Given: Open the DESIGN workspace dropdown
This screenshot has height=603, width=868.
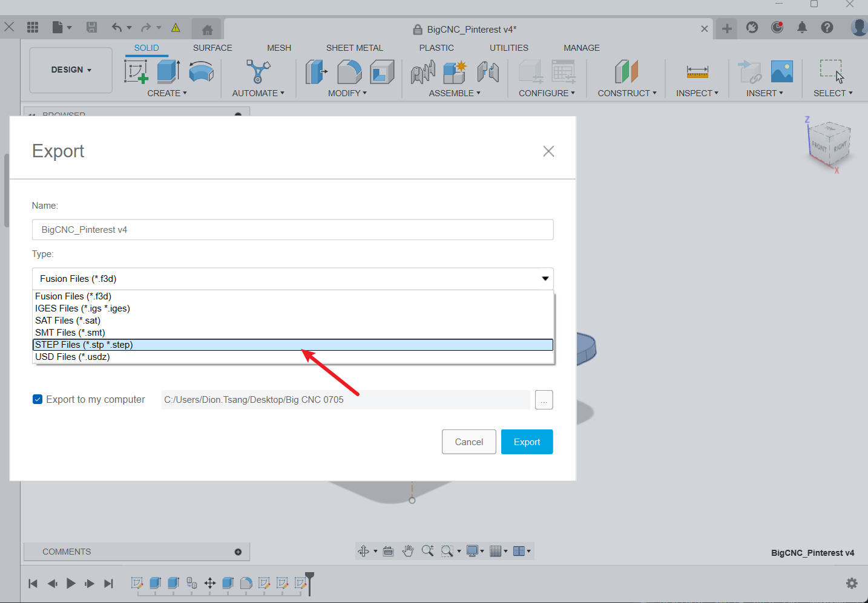Looking at the screenshot, I should pos(71,70).
